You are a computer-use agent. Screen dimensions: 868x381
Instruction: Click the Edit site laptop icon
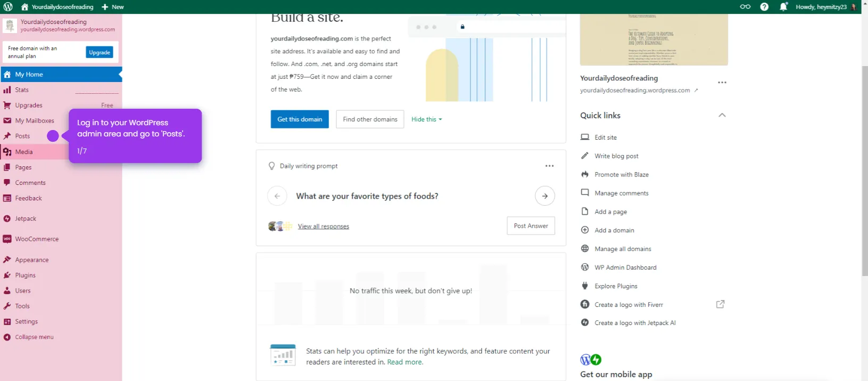pos(585,137)
